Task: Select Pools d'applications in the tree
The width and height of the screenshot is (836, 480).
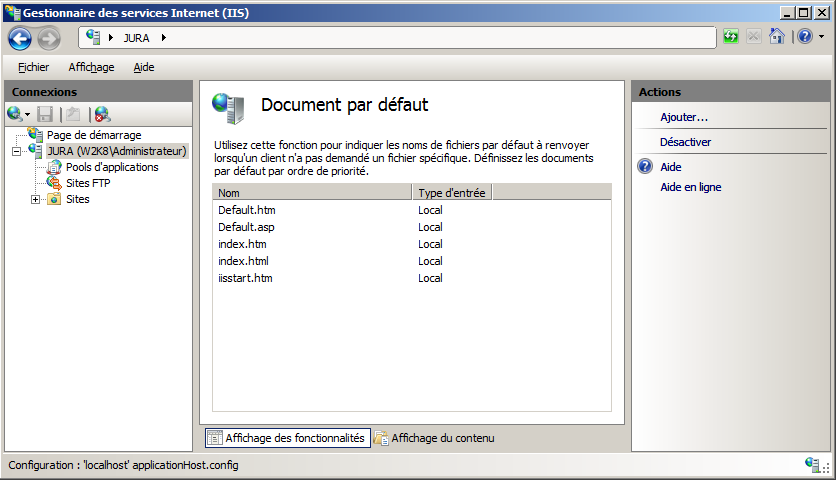Action: pyautogui.click(x=111, y=167)
